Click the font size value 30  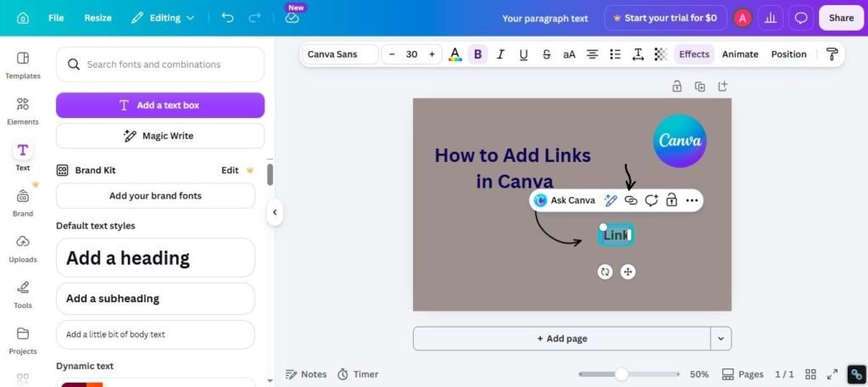coord(411,54)
